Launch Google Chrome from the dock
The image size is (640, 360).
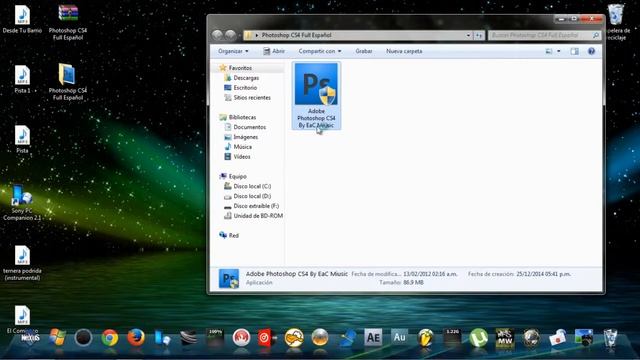(x=110, y=338)
